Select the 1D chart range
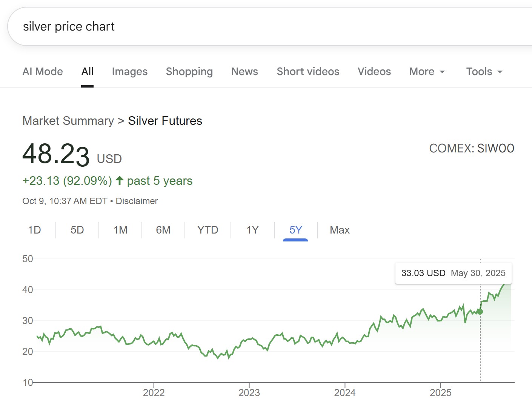 tap(34, 230)
